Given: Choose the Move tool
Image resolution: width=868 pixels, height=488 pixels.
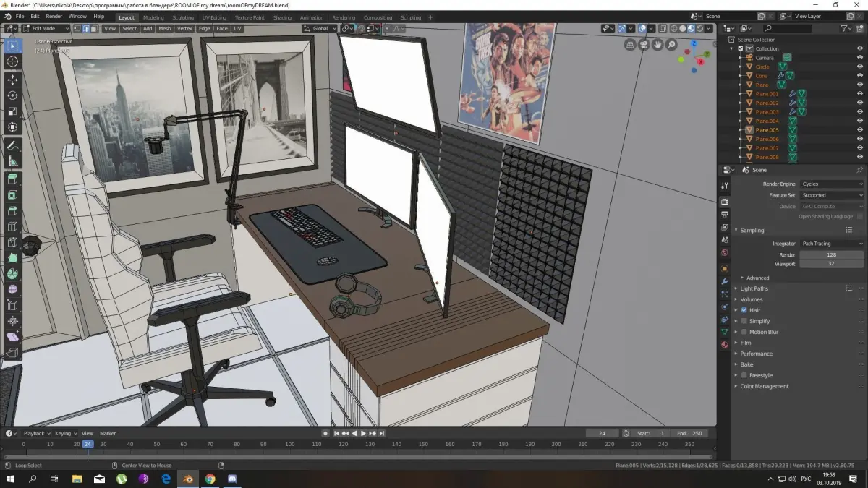Looking at the screenshot, I should [12, 80].
